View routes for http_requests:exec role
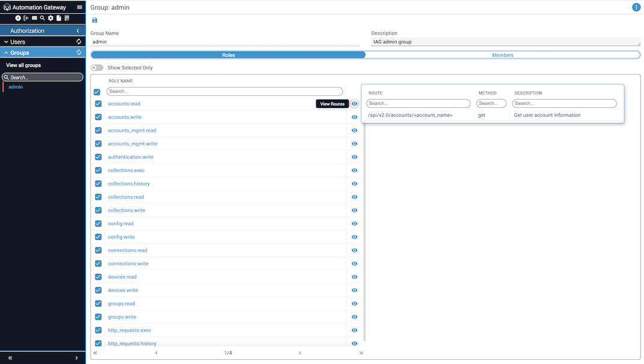The image size is (644, 364). coord(355,330)
